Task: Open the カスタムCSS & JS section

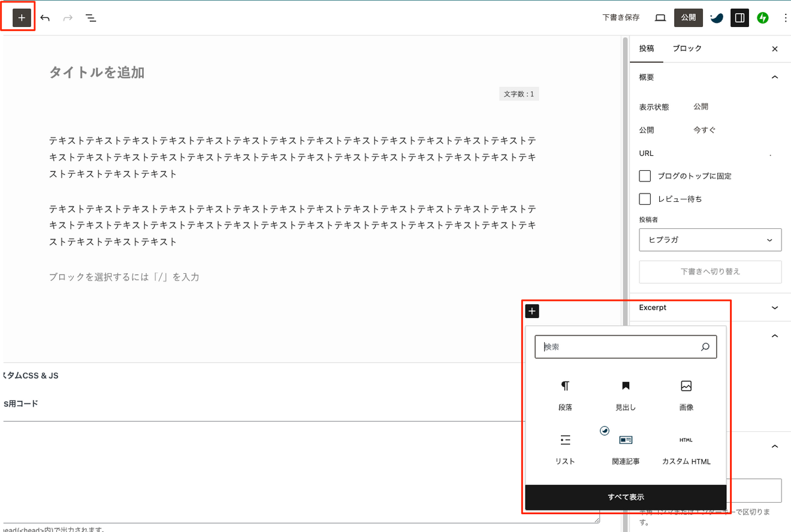Action: pos(30,376)
